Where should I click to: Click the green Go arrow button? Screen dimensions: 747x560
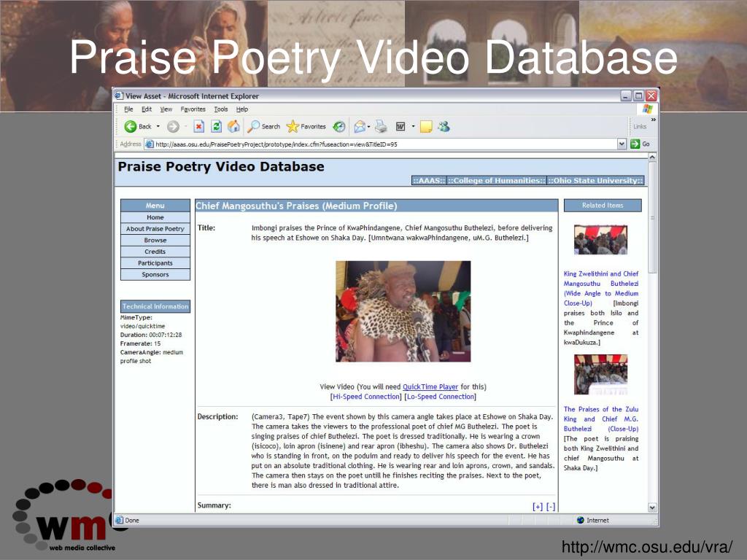[x=635, y=144]
